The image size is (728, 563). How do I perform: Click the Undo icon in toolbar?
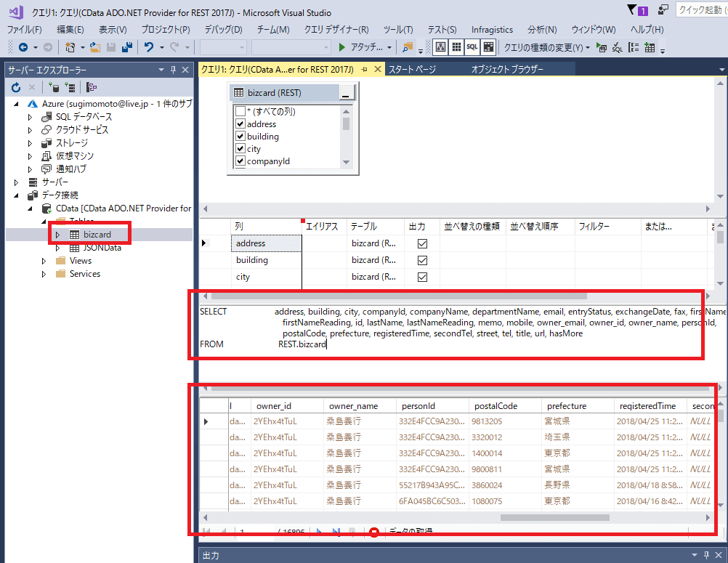click(x=149, y=47)
